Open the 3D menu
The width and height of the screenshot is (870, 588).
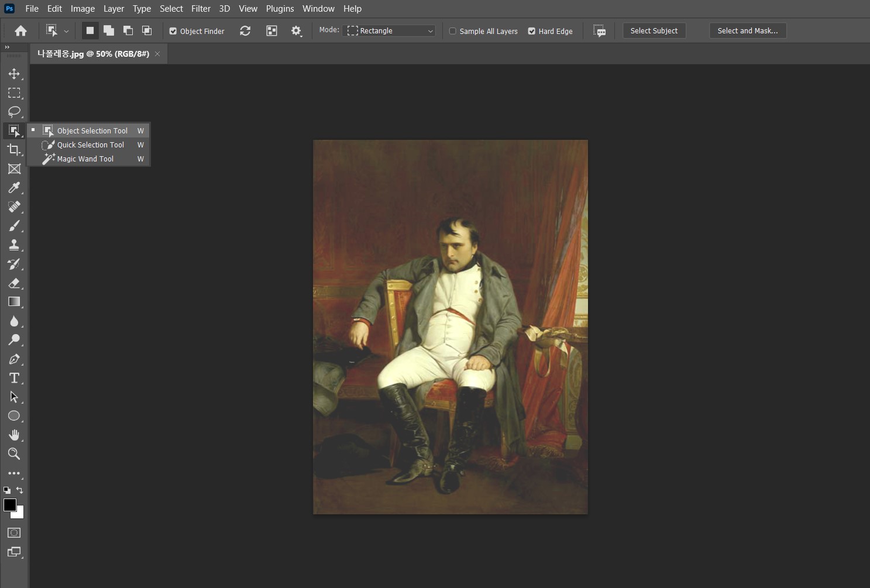click(x=225, y=9)
